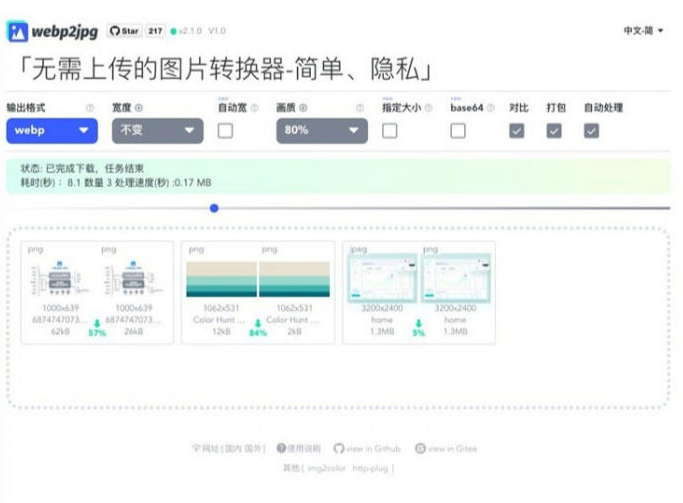Viewport: 683px width, 503px height.
Task: Click the webp2jpg logo icon
Action: 17,32
